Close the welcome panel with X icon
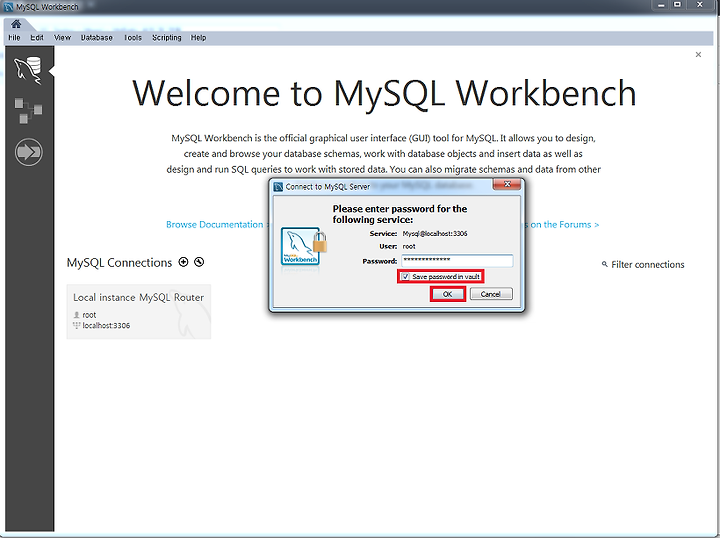Viewport: 720px width, 538px height. pyautogui.click(x=698, y=55)
